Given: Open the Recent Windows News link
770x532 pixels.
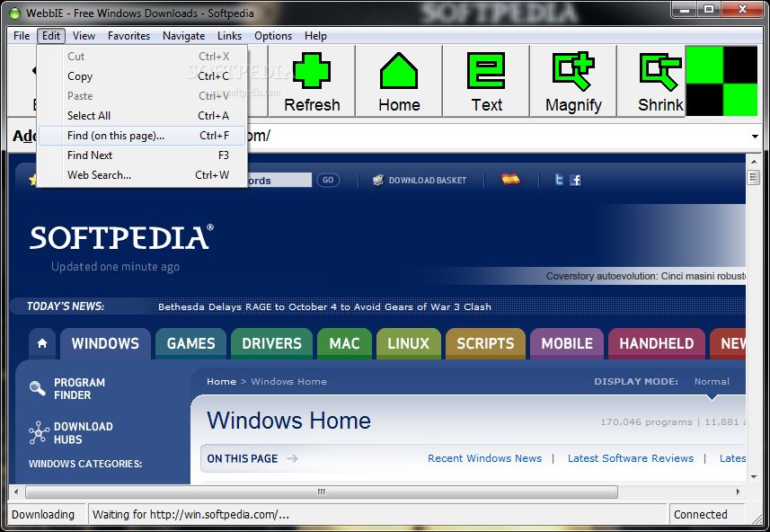Looking at the screenshot, I should click(484, 458).
